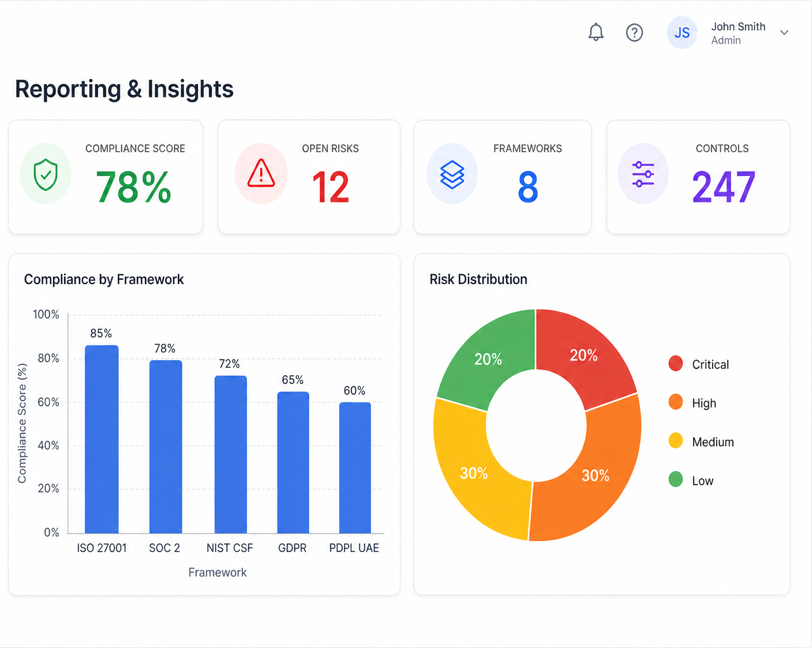Viewport: 812px width, 648px height.
Task: Click the 65% bar value label
Action: (292, 380)
